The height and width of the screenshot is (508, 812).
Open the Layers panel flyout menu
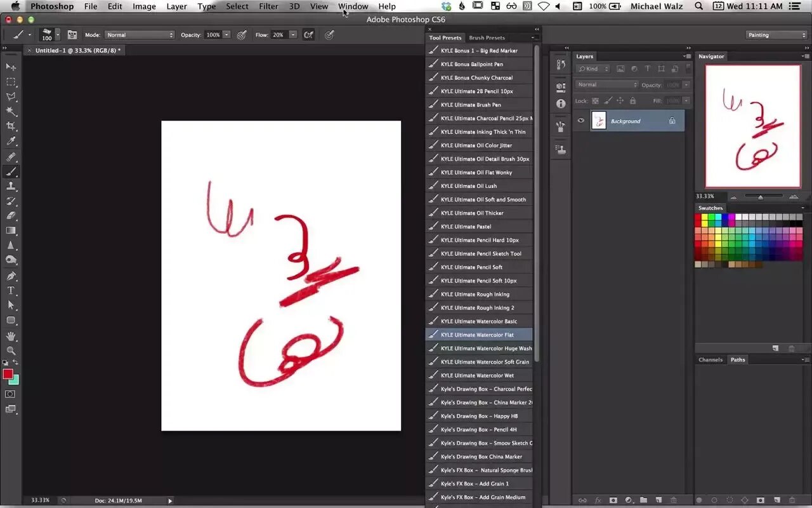click(688, 57)
